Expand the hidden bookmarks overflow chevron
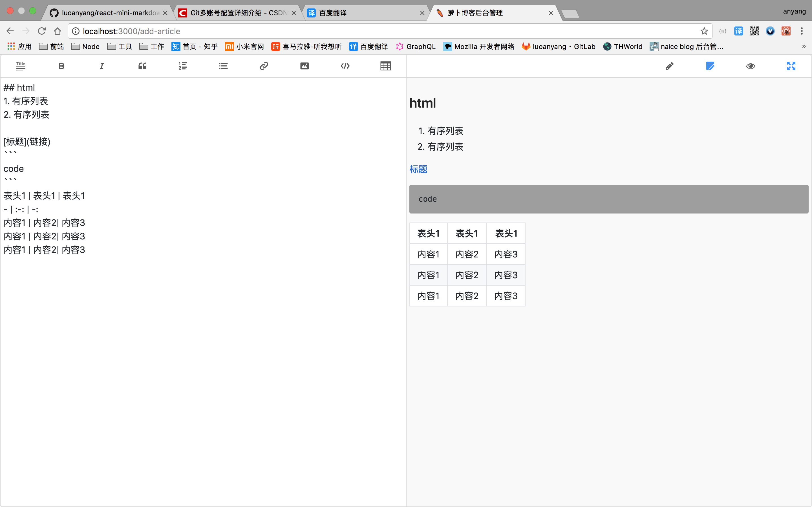The width and height of the screenshot is (812, 507). pos(804,46)
